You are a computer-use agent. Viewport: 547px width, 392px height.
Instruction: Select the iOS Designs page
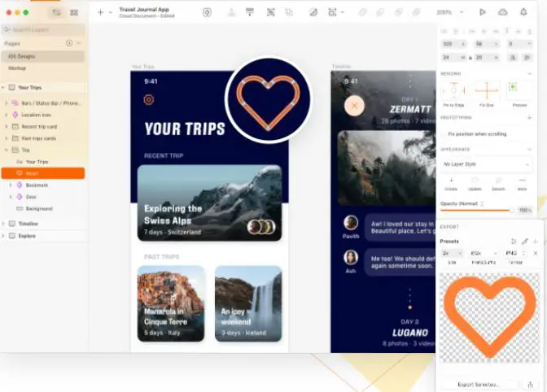coord(24,56)
